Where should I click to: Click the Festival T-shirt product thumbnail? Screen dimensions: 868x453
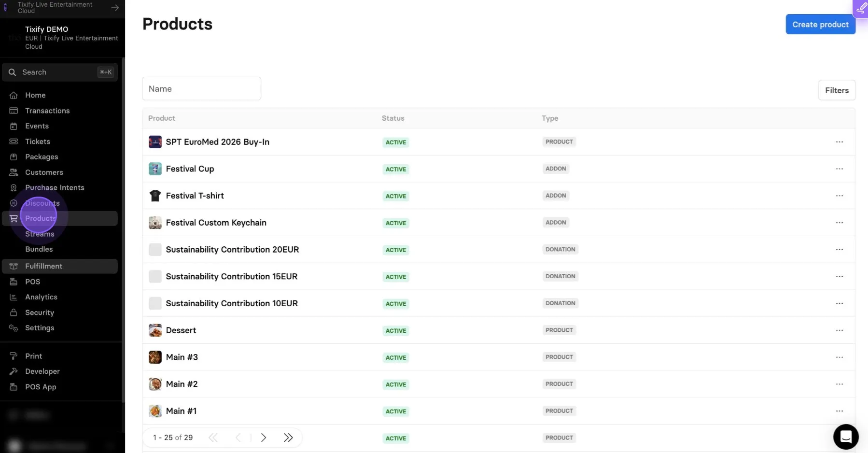(155, 196)
